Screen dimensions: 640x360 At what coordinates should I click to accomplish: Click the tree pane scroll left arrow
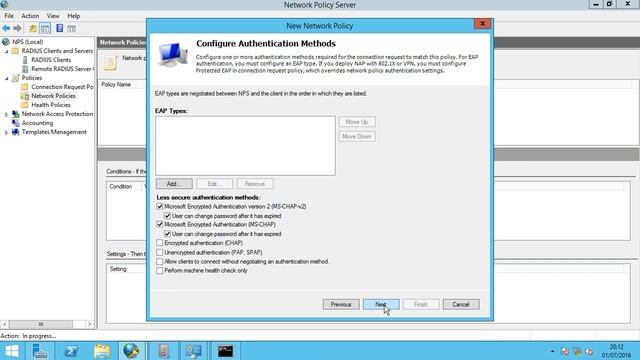pyautogui.click(x=5, y=324)
